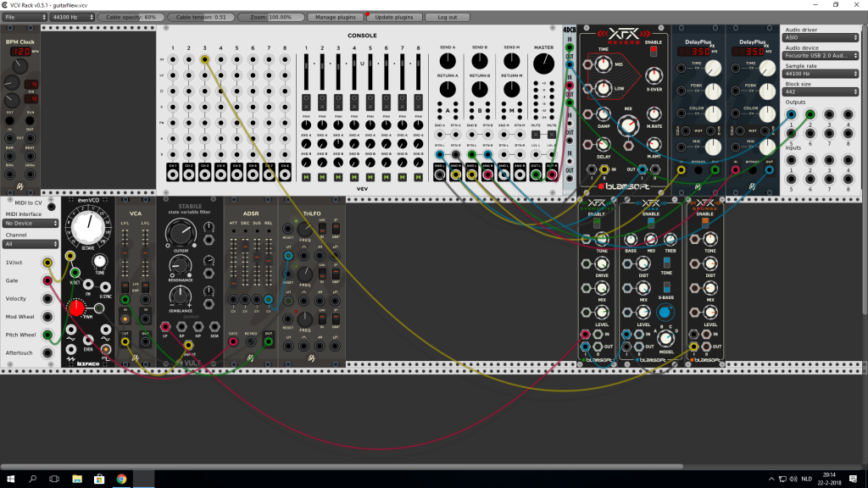Viewport: 868px width, 488px height.
Task: Click the MIDI to CV Velocity jack
Action: click(47, 299)
